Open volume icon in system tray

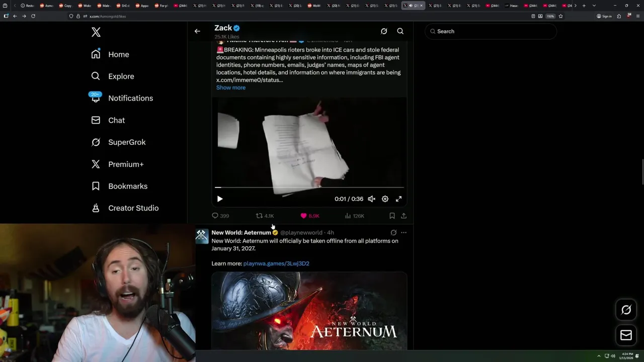[613, 356]
